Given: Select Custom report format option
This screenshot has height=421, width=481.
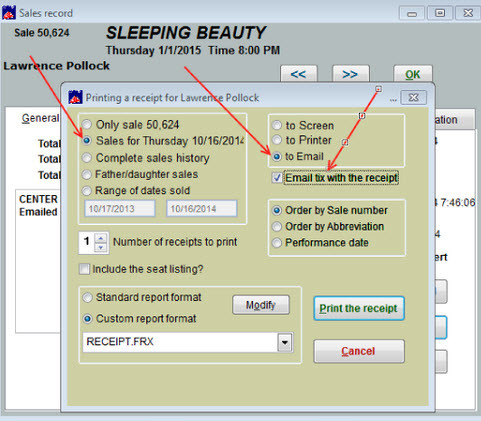Looking at the screenshot, I should tap(87, 319).
